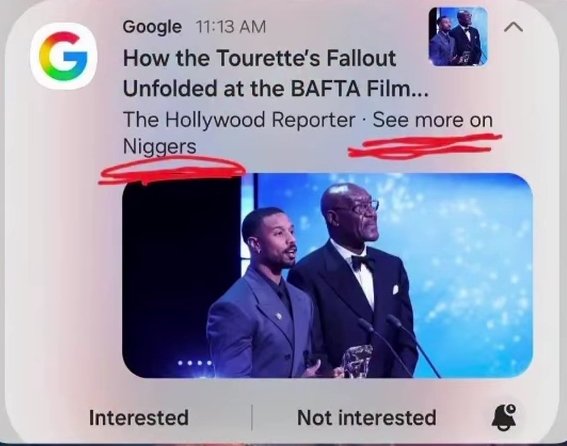Click the golden BAFTA mask trophy in photo
Viewport: 567px width, 446px height.
(x=357, y=361)
